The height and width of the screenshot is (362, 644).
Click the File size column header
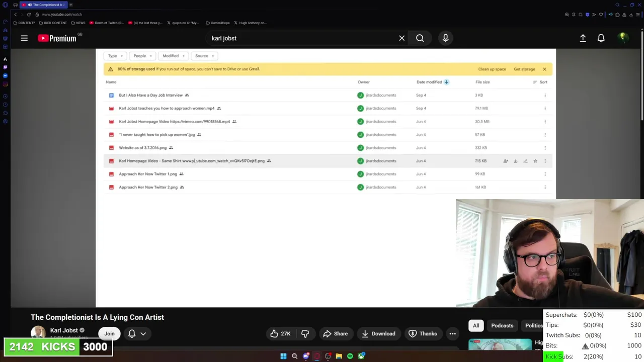click(482, 82)
